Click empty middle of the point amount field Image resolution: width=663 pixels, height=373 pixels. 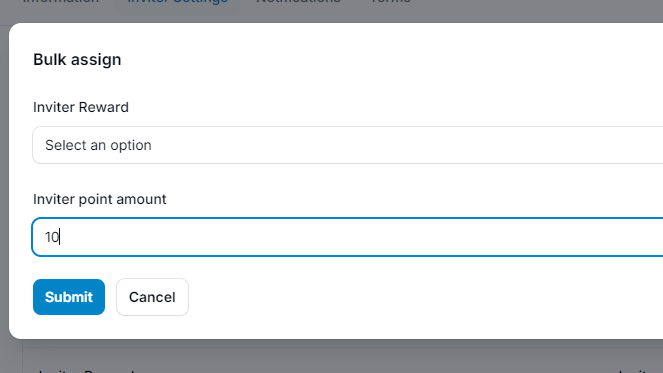(x=348, y=237)
